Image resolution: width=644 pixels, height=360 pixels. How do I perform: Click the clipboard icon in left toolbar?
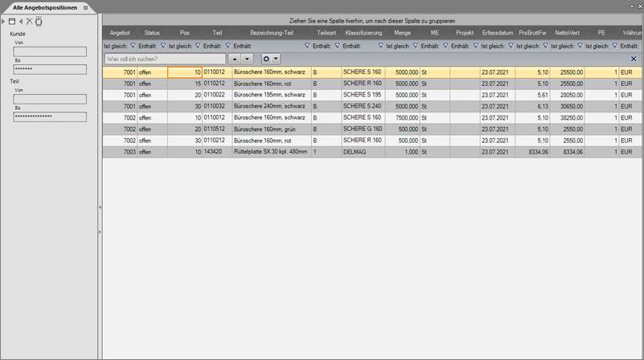tap(39, 21)
